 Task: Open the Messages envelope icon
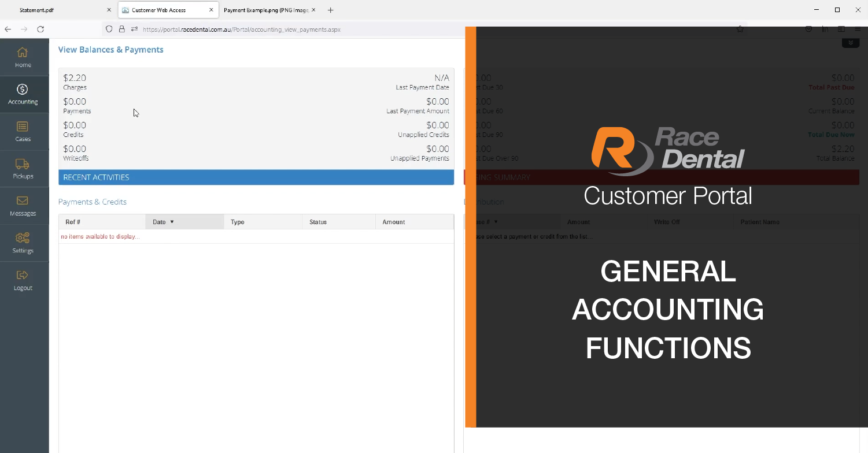(23, 201)
